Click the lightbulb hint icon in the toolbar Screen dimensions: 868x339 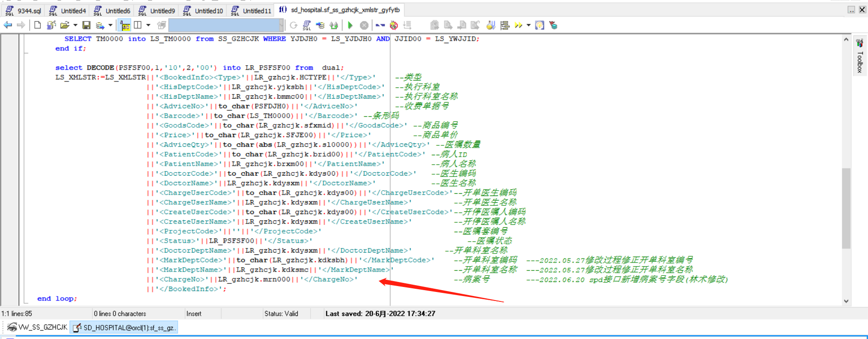539,25
